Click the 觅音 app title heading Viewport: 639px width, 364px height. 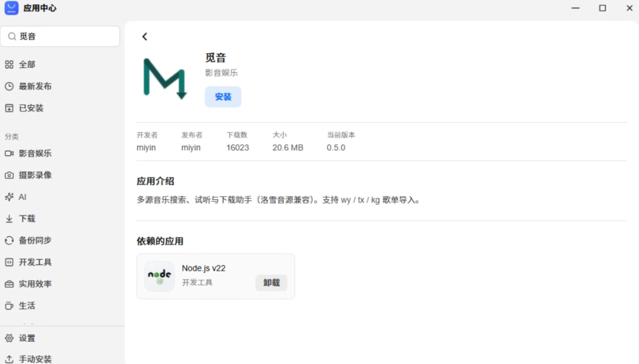215,58
